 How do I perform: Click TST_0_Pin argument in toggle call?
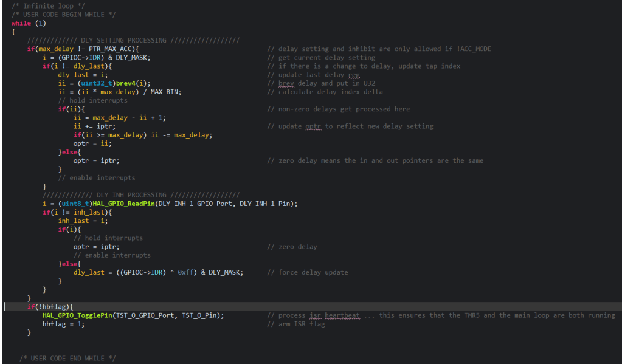tap(199, 315)
